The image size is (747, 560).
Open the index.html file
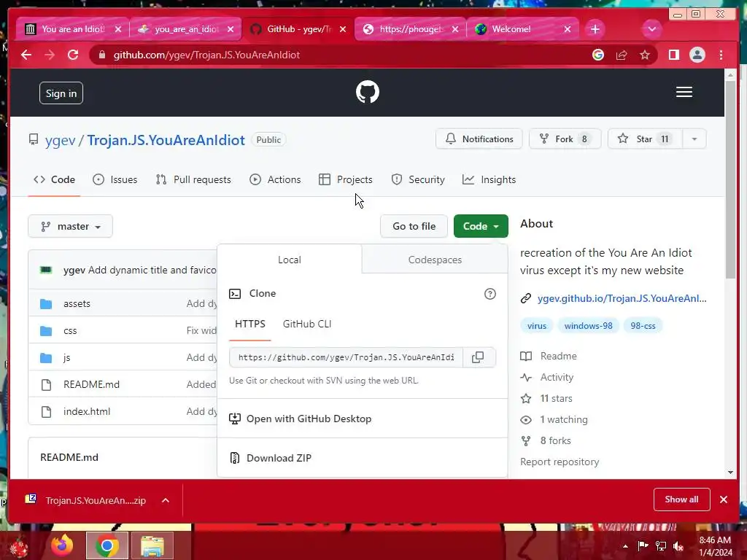click(87, 412)
